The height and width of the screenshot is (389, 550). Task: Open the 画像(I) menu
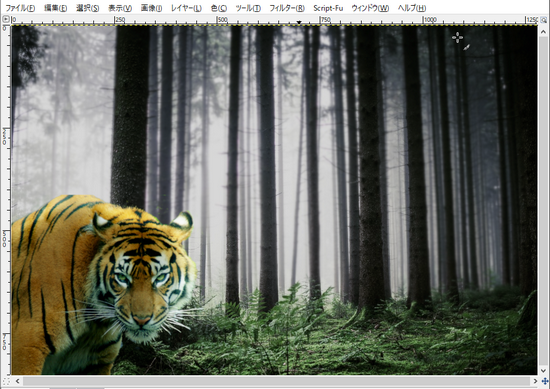click(151, 8)
